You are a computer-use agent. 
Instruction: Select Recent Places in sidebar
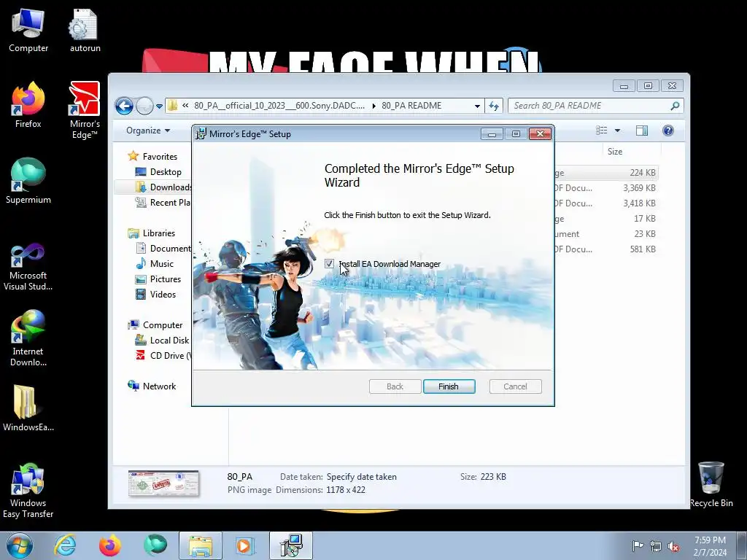pyautogui.click(x=163, y=203)
